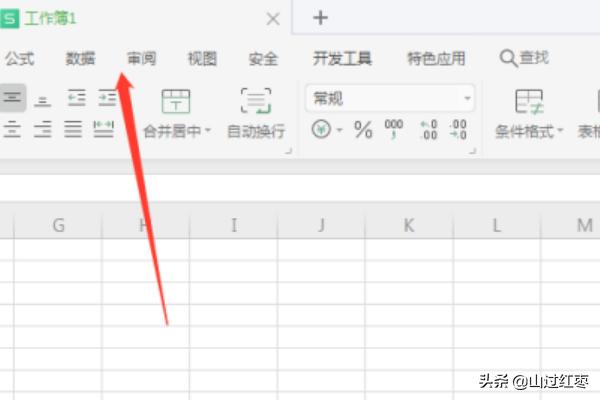Increase decimal places

click(428, 129)
